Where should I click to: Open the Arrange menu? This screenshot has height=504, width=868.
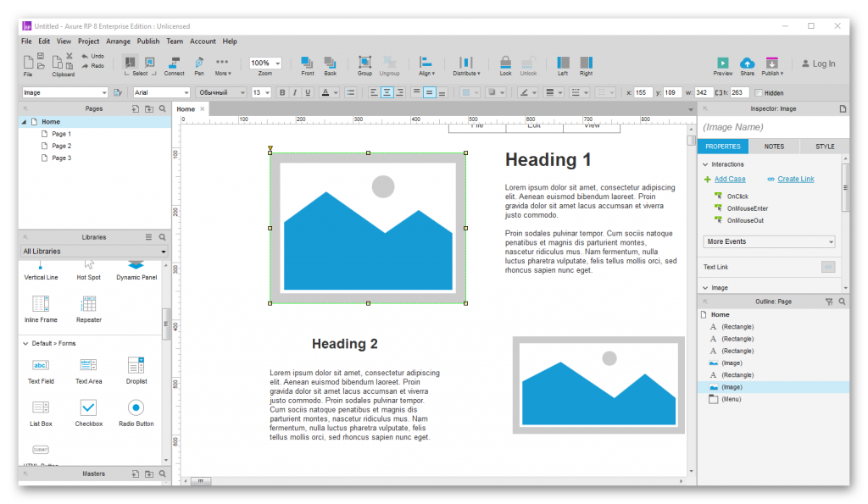coord(118,41)
